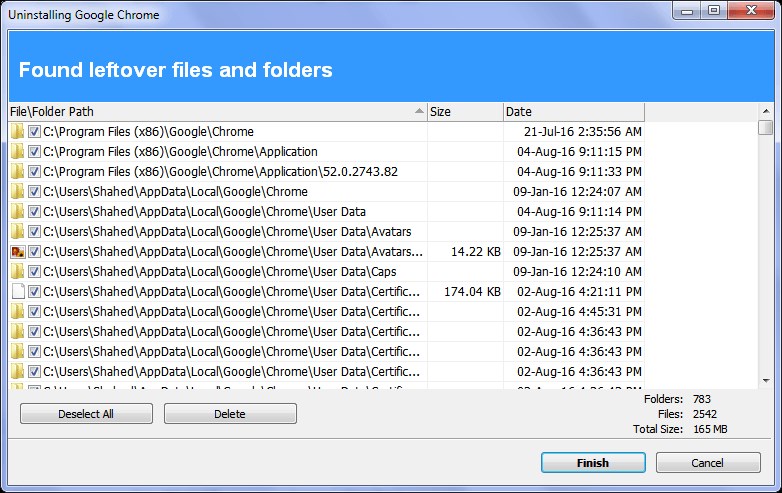Click the Deselect All button
The image size is (782, 493).
point(86,414)
